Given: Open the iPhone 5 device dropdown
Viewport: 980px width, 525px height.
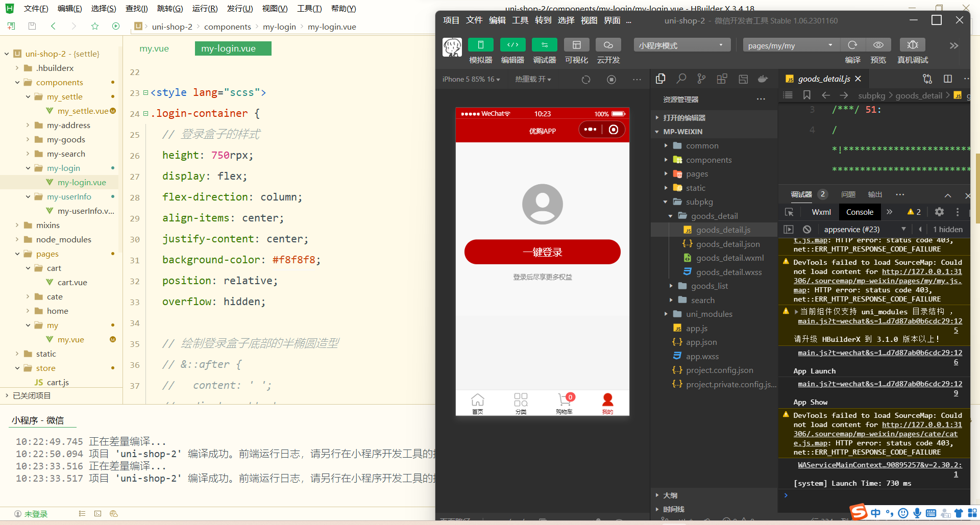Looking at the screenshot, I should (x=470, y=79).
